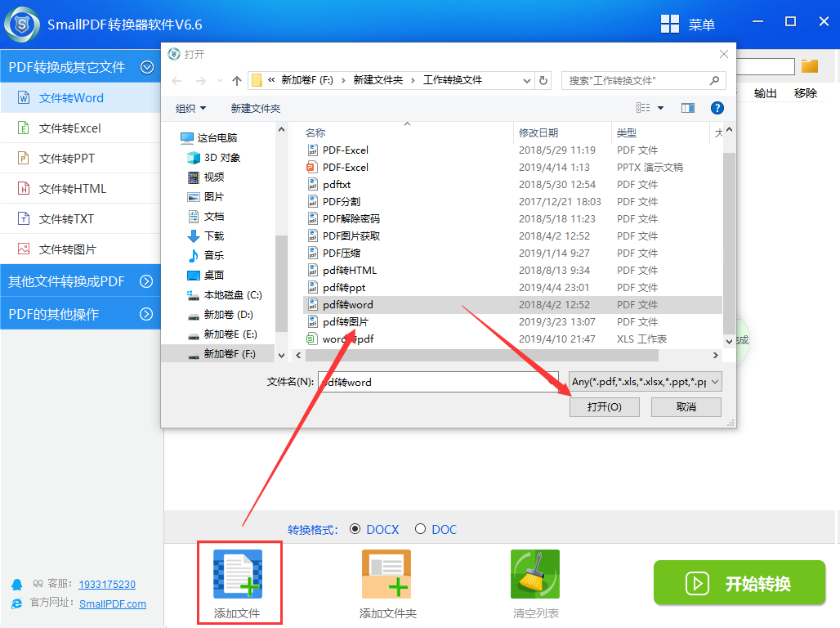Viewport: 840px width, 628px height.
Task: Click the file list horizontal scrollbar
Action: point(481,355)
